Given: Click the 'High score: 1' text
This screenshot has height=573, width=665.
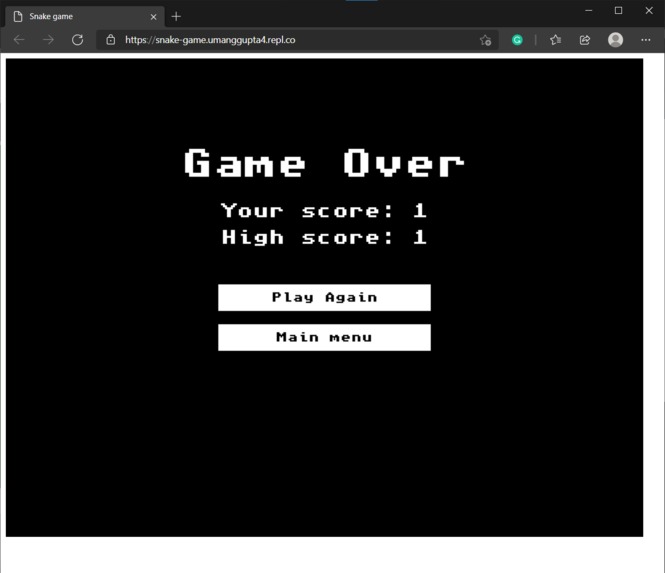Looking at the screenshot, I should [x=324, y=238].
